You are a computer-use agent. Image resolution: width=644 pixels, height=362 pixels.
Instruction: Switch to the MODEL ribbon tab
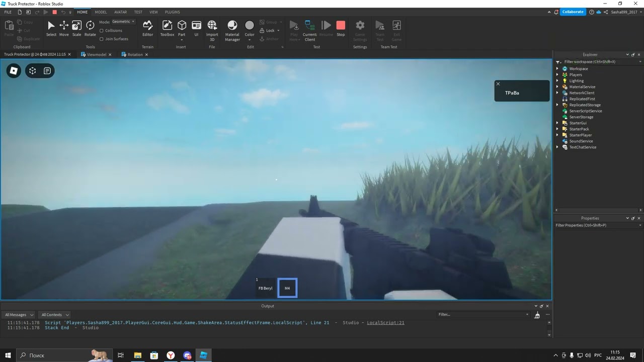point(101,12)
